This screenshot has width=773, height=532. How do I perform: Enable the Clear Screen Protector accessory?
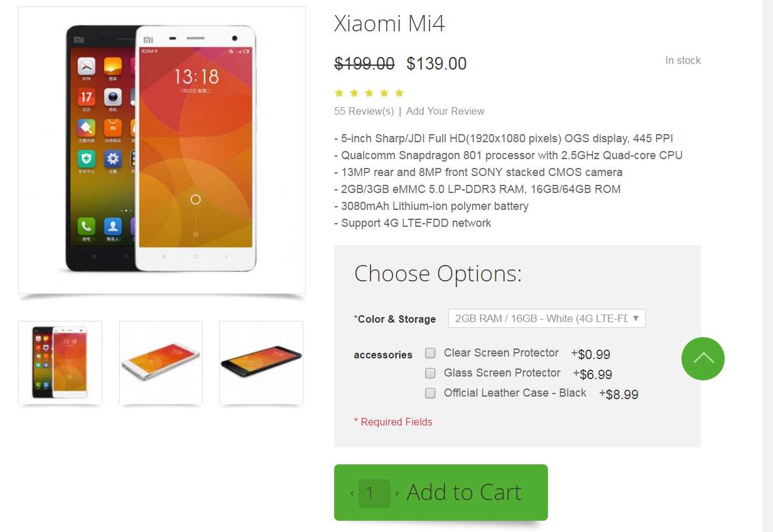pos(430,353)
